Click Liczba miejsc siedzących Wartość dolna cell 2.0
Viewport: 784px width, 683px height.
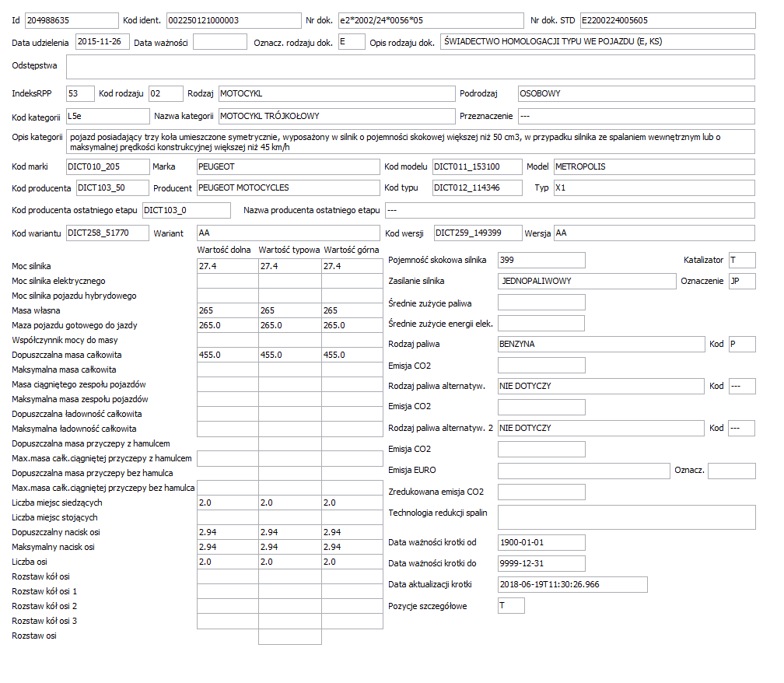(227, 503)
